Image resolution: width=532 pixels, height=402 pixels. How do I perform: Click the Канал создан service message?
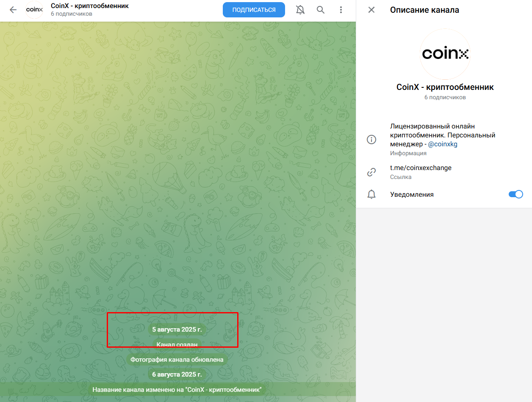(x=177, y=344)
